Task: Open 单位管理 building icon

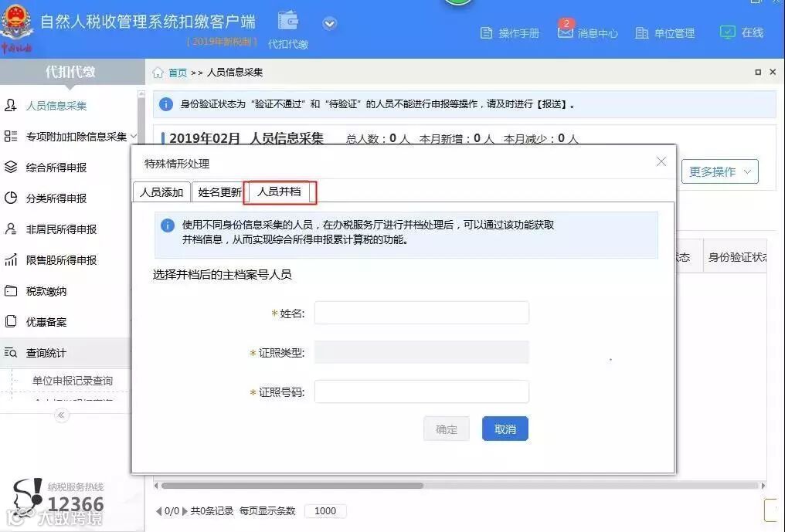Action: pyautogui.click(x=642, y=33)
